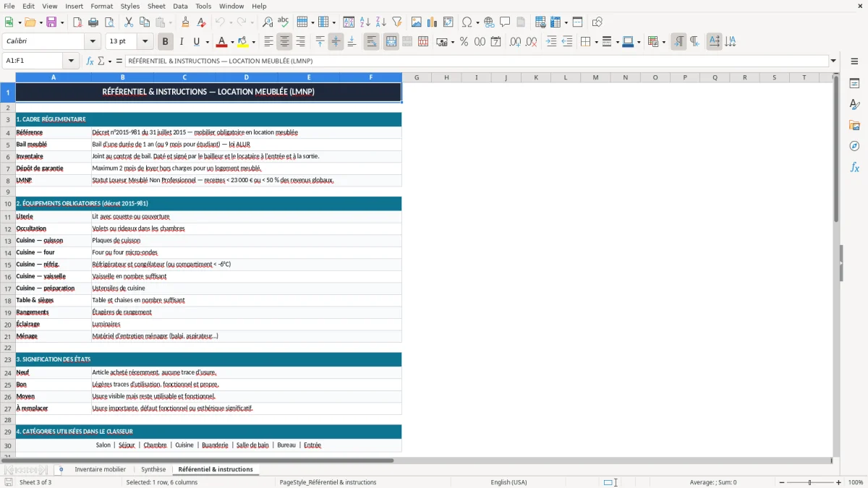Open the Function Wizard fx icon
Viewport: 868px width, 488px height.
point(90,61)
